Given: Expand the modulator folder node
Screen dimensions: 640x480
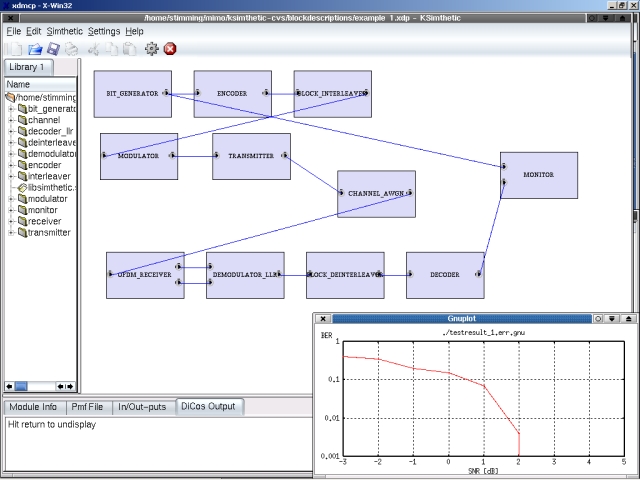Looking at the screenshot, I should pos(10,199).
